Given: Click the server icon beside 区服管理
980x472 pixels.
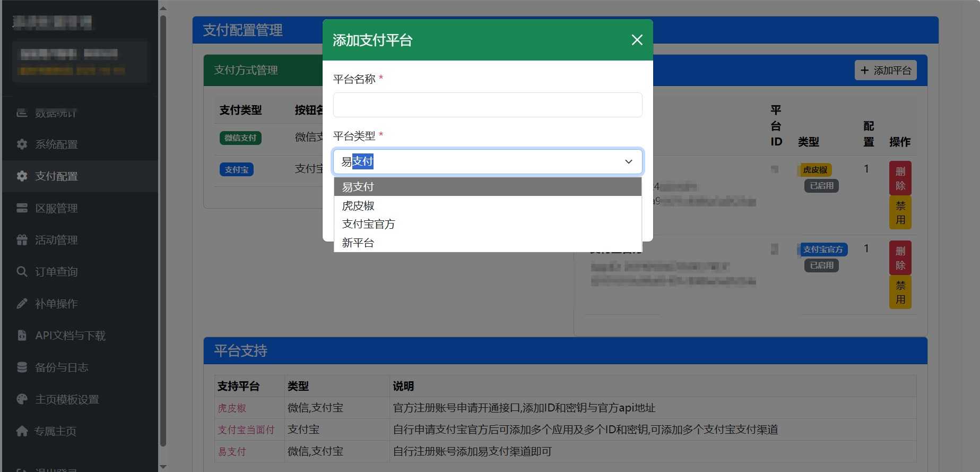Looking at the screenshot, I should [22, 208].
